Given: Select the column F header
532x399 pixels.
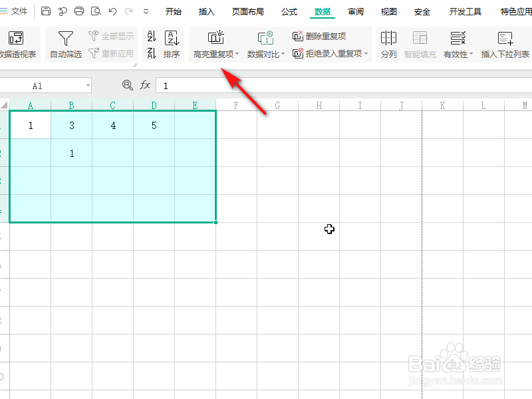Looking at the screenshot, I should [x=236, y=105].
